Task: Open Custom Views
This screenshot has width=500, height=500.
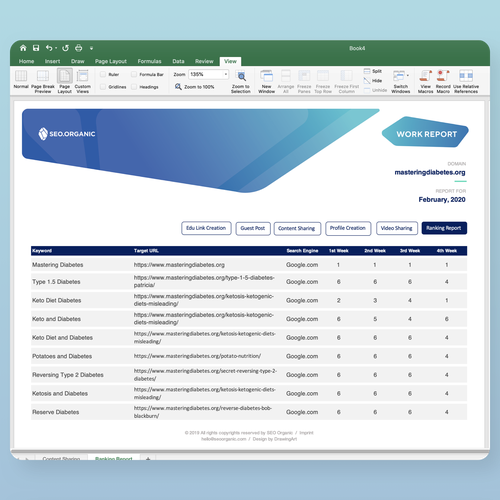Action: (x=82, y=81)
